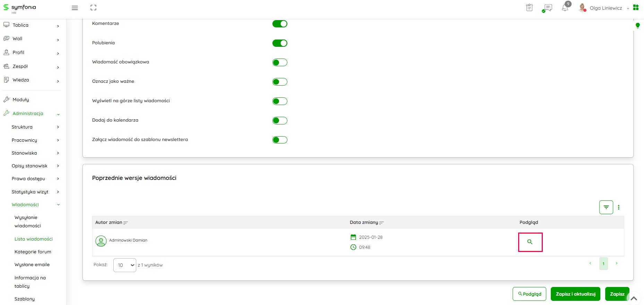Open the table filter icon button
Viewport: 644px width, 305px height.
tap(606, 207)
